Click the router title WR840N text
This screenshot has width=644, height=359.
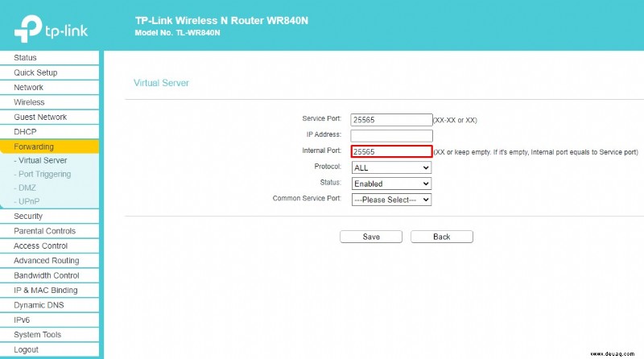pyautogui.click(x=222, y=21)
